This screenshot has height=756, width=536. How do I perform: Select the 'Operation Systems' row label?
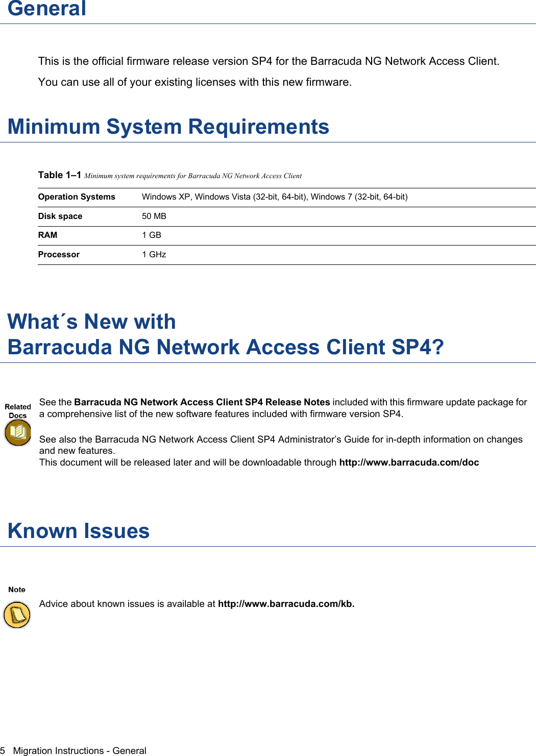[77, 197]
